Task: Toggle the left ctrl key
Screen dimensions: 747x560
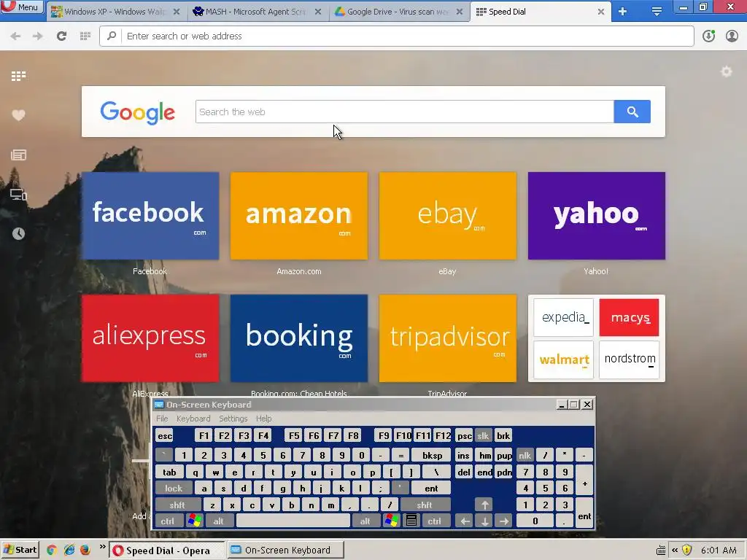Action: tap(169, 521)
